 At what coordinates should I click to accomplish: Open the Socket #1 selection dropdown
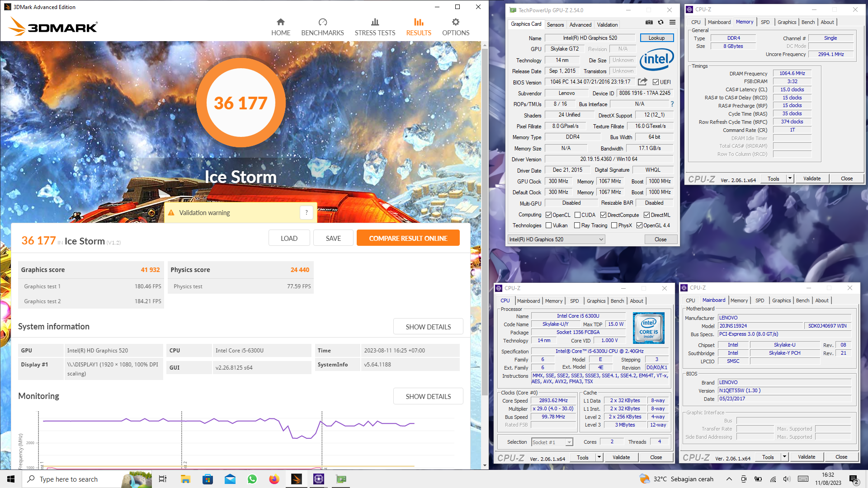pyautogui.click(x=552, y=442)
